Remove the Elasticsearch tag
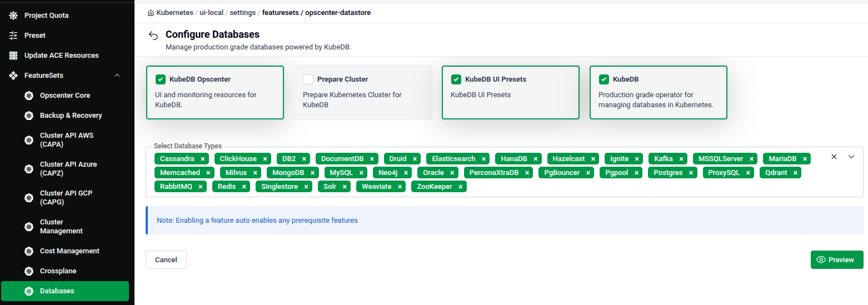The image size is (868, 305). (484, 159)
